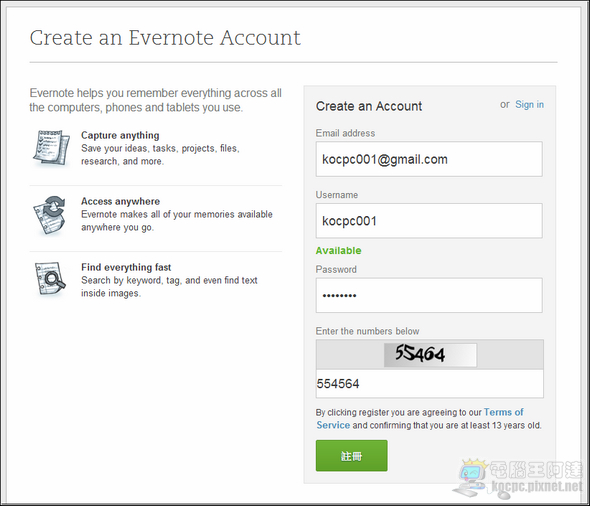Screen dimensions: 590x506
Task: Focus the Username input field
Action: coord(429,221)
